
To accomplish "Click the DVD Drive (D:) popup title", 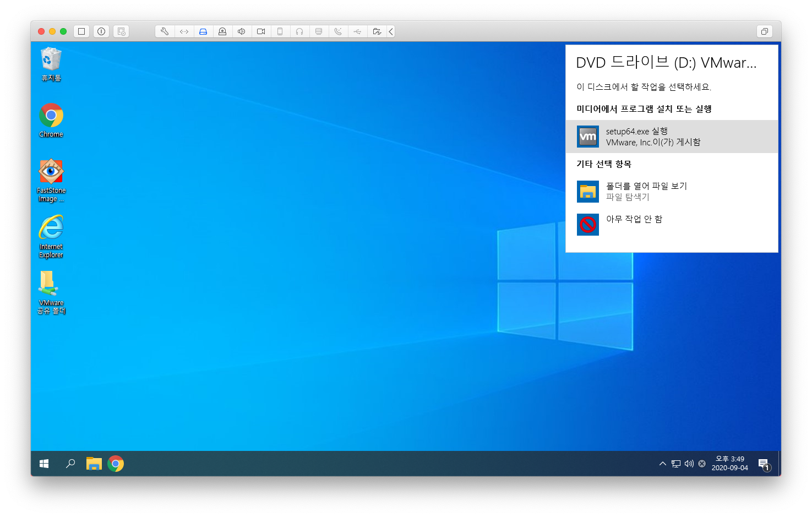I will tap(666, 63).
